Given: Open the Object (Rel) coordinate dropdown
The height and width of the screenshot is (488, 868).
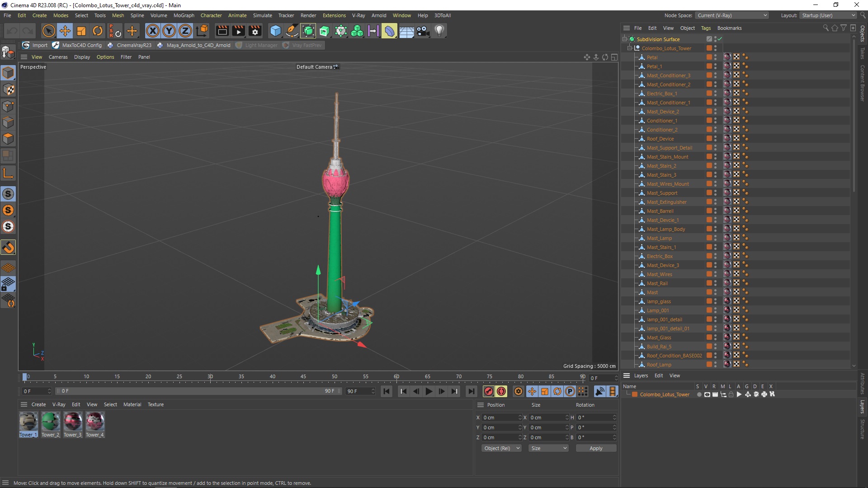Looking at the screenshot, I should point(501,448).
